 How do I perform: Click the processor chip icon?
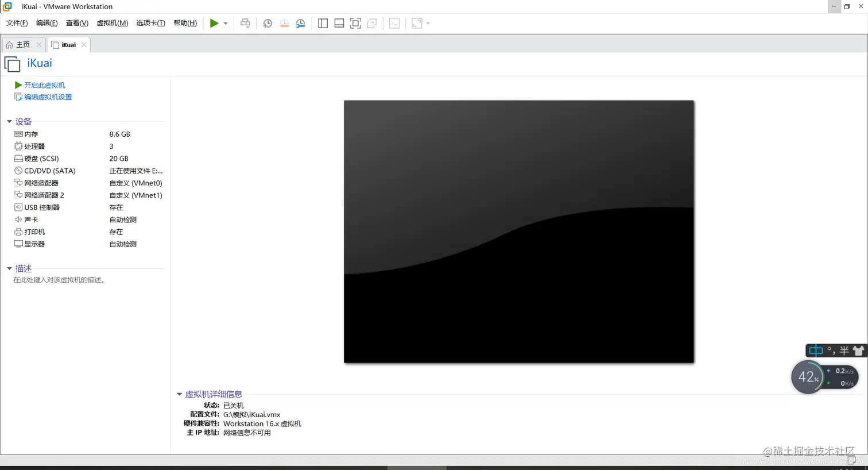18,147
